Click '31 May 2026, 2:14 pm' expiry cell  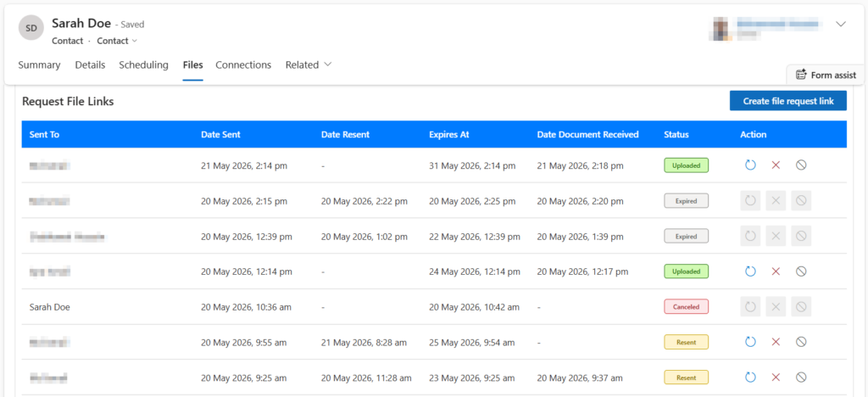(x=472, y=165)
